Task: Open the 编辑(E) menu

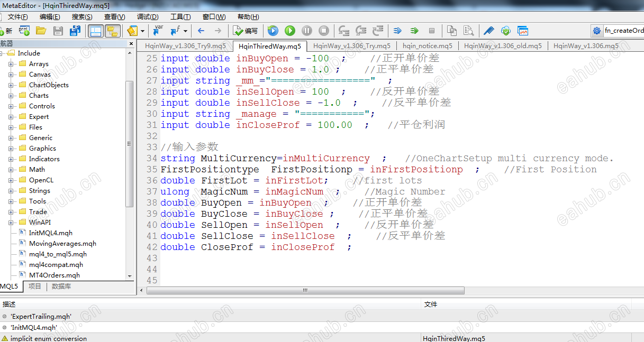Action: [50, 17]
